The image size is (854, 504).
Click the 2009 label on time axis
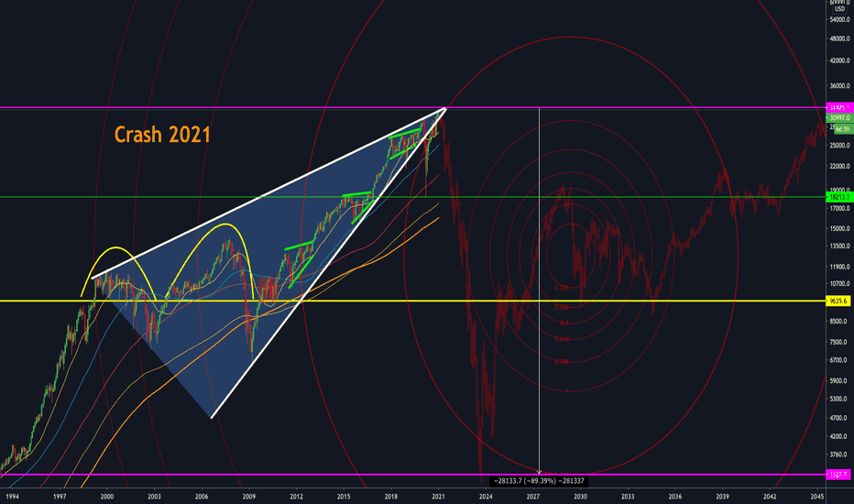(249, 497)
